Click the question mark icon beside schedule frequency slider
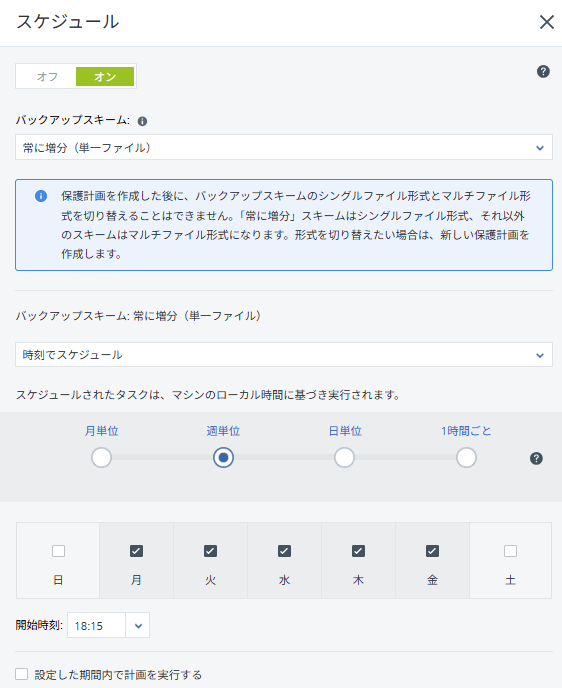This screenshot has height=688, width=562. [x=536, y=459]
